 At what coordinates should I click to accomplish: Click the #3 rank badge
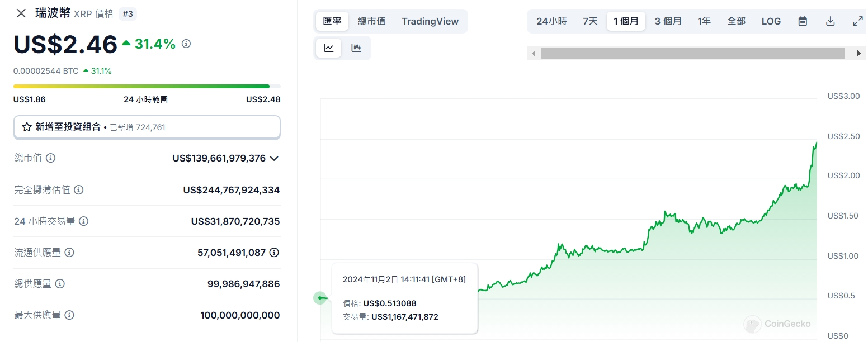pos(128,14)
